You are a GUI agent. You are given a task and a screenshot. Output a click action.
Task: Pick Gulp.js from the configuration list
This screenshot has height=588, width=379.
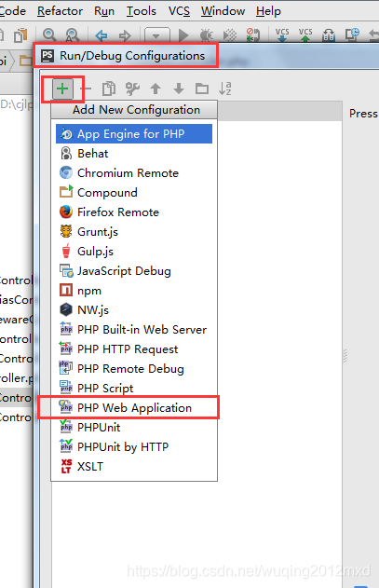click(x=134, y=252)
